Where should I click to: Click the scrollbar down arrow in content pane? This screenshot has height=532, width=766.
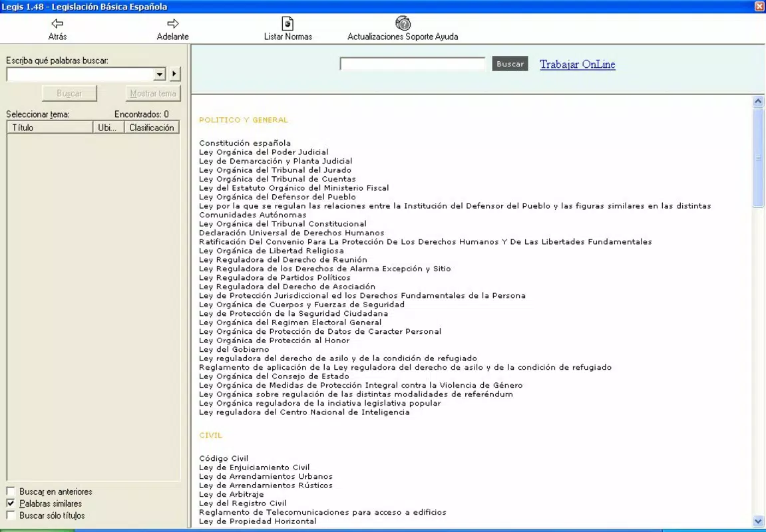click(758, 521)
